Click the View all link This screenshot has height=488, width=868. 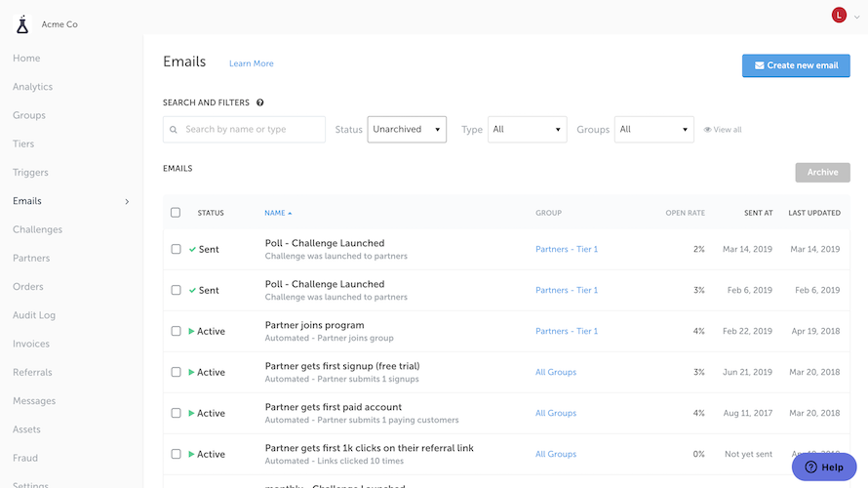(728, 130)
